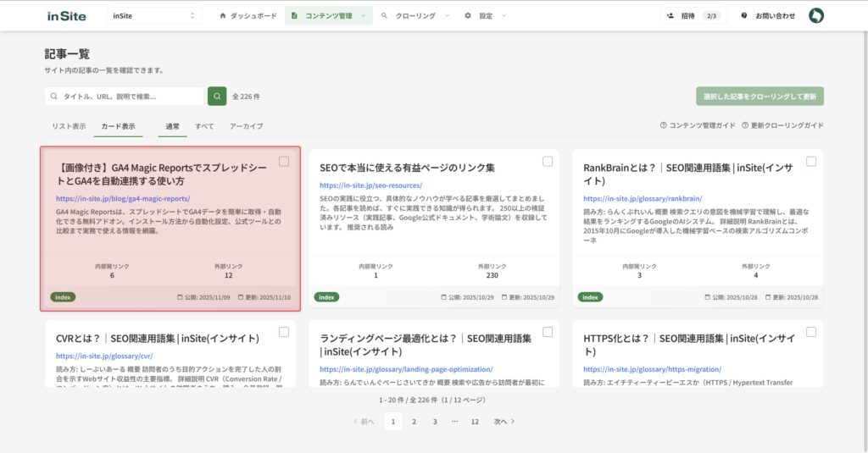Click the help icon beside お問い合わせ

(744, 16)
